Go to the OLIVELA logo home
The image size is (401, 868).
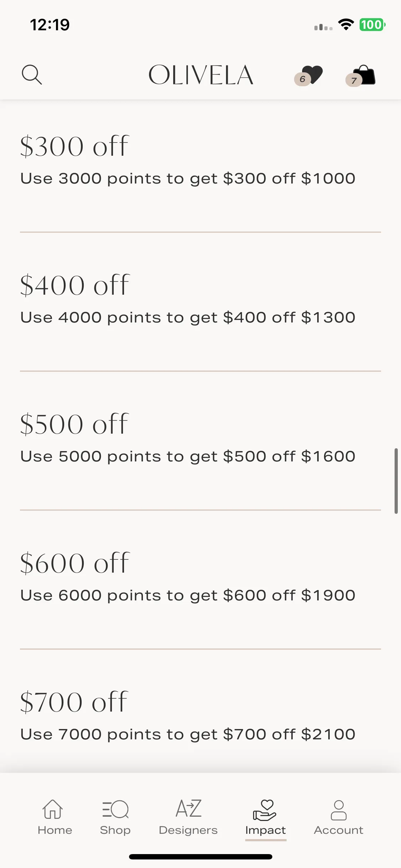point(201,75)
